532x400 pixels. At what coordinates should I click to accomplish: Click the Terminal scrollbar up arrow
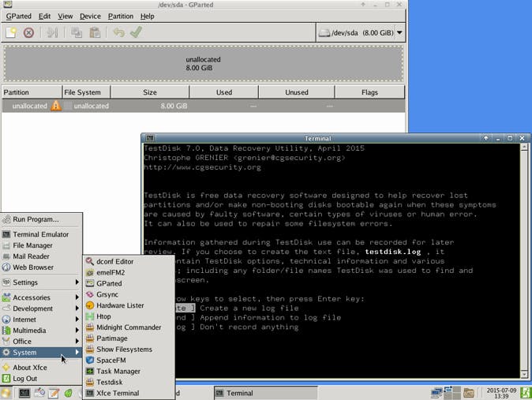[524, 147]
